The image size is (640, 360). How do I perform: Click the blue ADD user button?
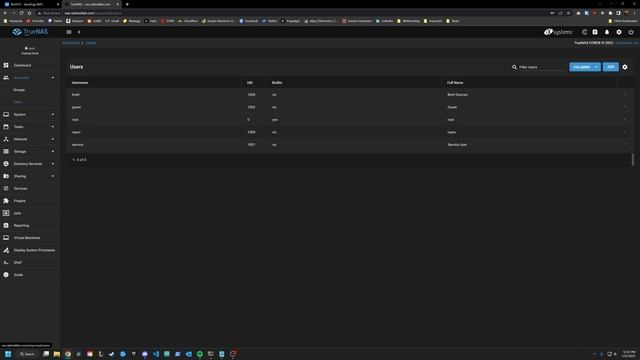pos(611,67)
